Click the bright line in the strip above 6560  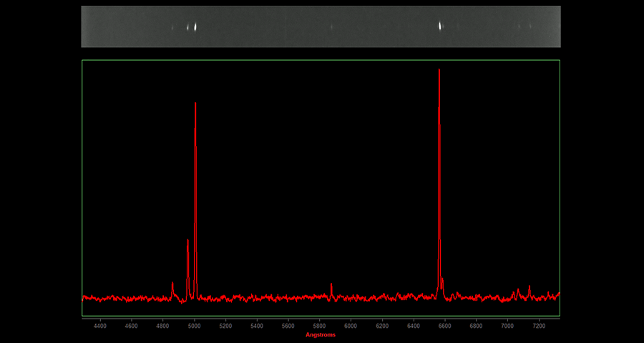(x=439, y=26)
